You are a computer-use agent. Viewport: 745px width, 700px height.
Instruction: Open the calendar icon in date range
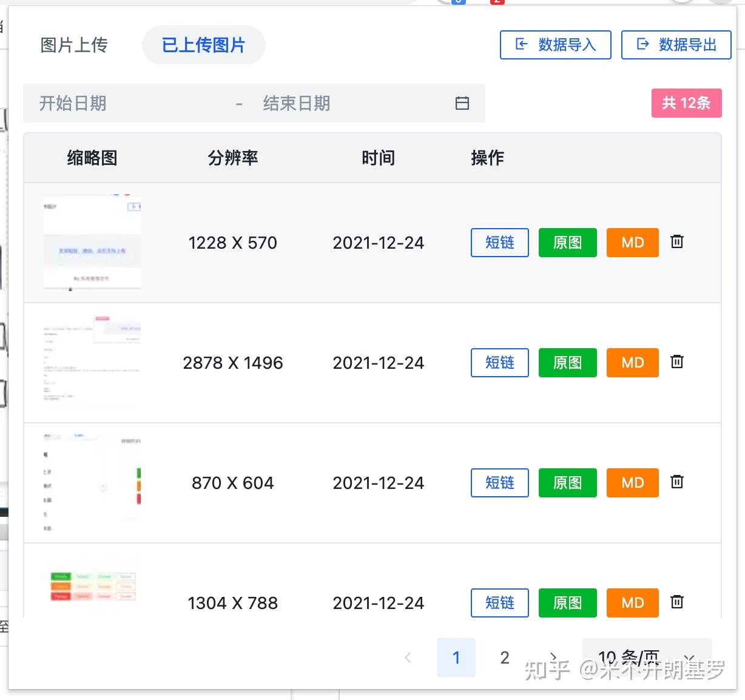(462, 103)
